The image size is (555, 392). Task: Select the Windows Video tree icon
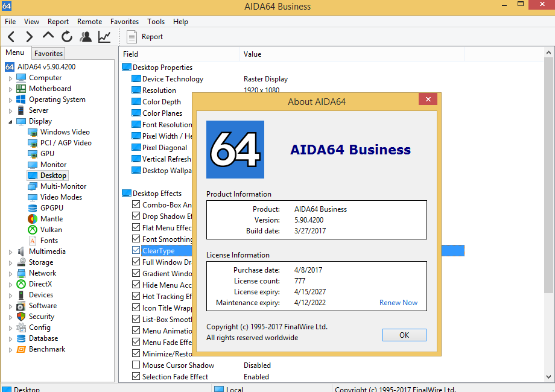click(x=33, y=132)
